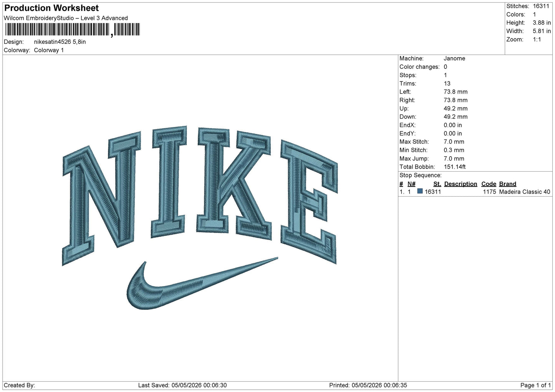Viewport: 555px width, 392px height.
Task: Click the barcode under the title
Action: [x=72, y=30]
